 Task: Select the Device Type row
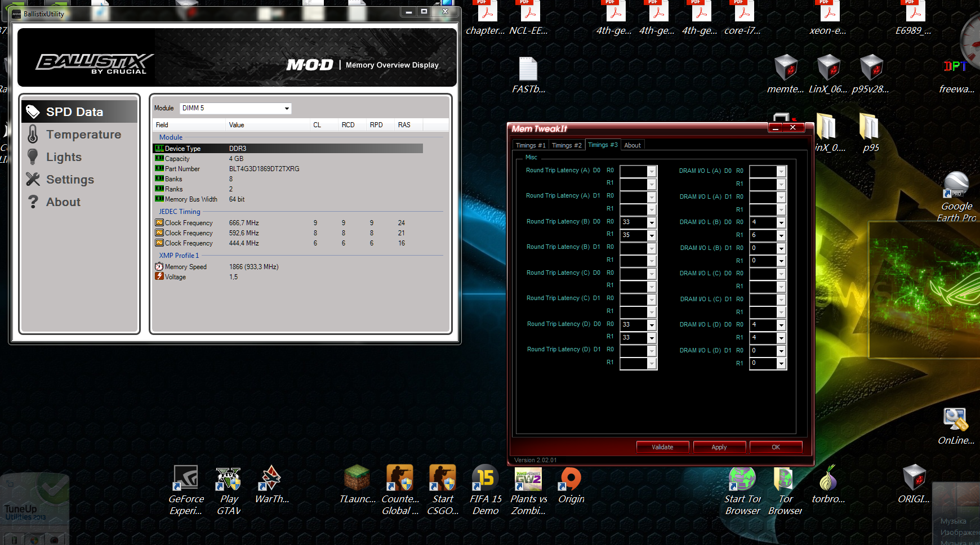288,149
